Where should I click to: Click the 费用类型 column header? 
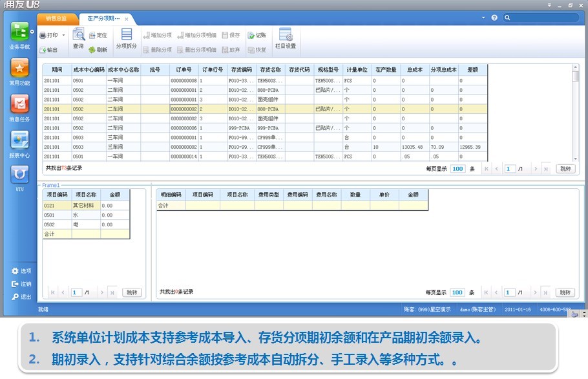click(x=269, y=195)
